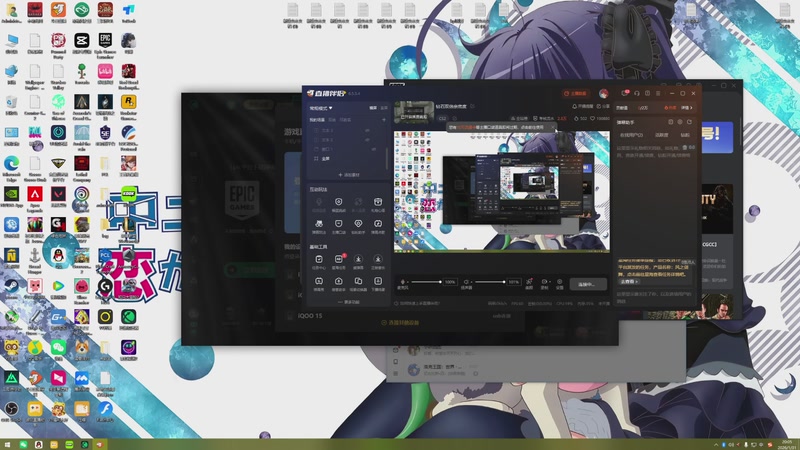Select the 横屏 landscape tab
Screen dimensions: 800x450
(373, 108)
